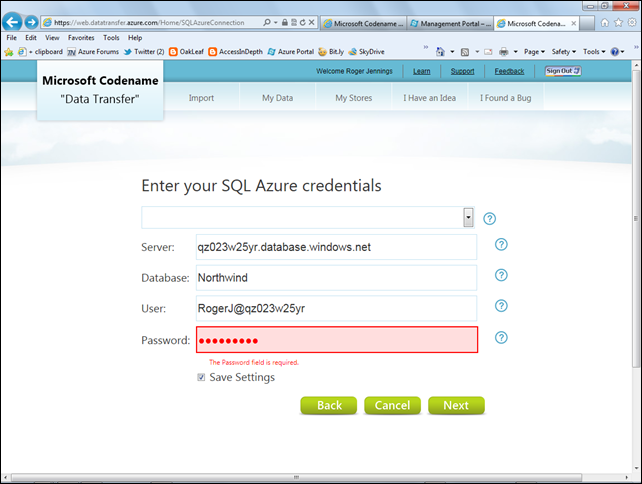
Task: Click help icon next to User field
Action: pos(501,307)
